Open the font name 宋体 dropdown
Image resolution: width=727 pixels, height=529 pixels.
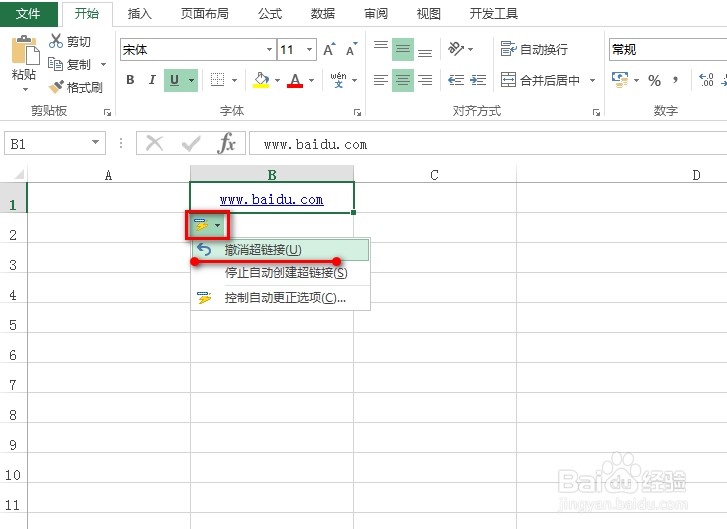pyautogui.click(x=269, y=50)
